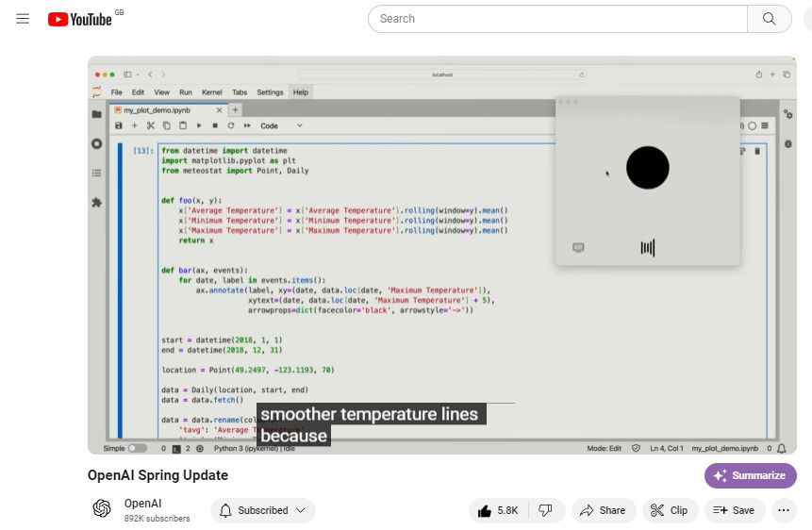
Task: Open Settings menu in JupyterLab
Action: coord(270,92)
